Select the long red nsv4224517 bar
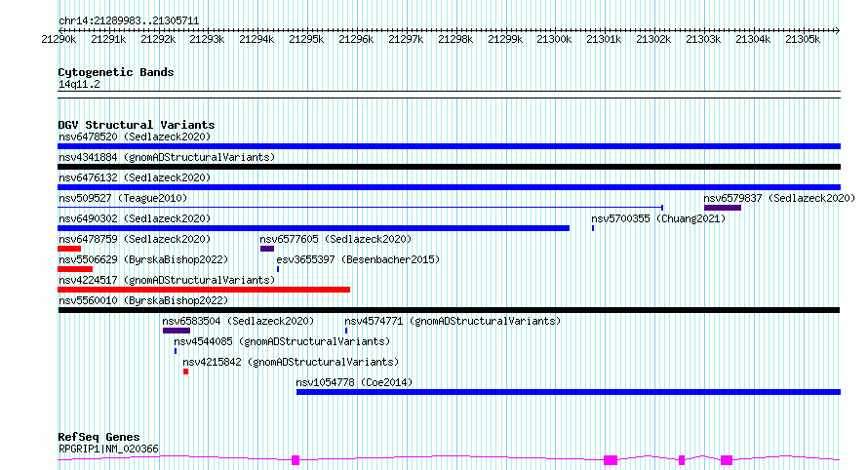 click(204, 290)
